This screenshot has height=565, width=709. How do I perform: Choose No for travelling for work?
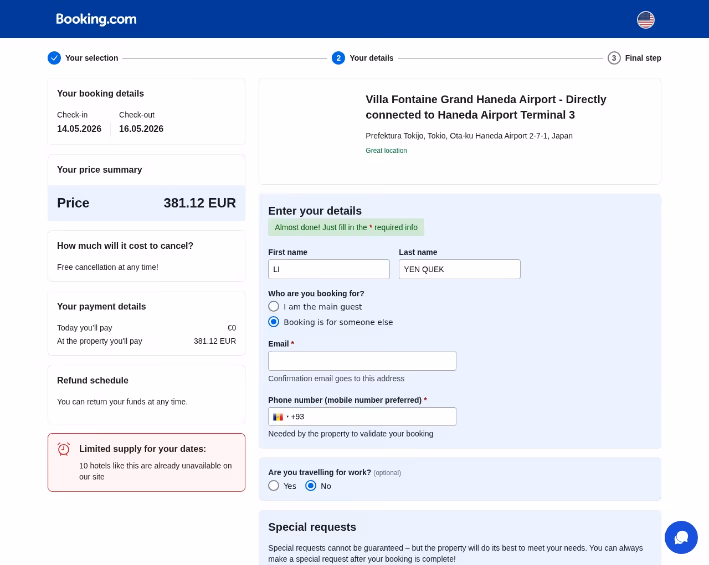tap(311, 486)
